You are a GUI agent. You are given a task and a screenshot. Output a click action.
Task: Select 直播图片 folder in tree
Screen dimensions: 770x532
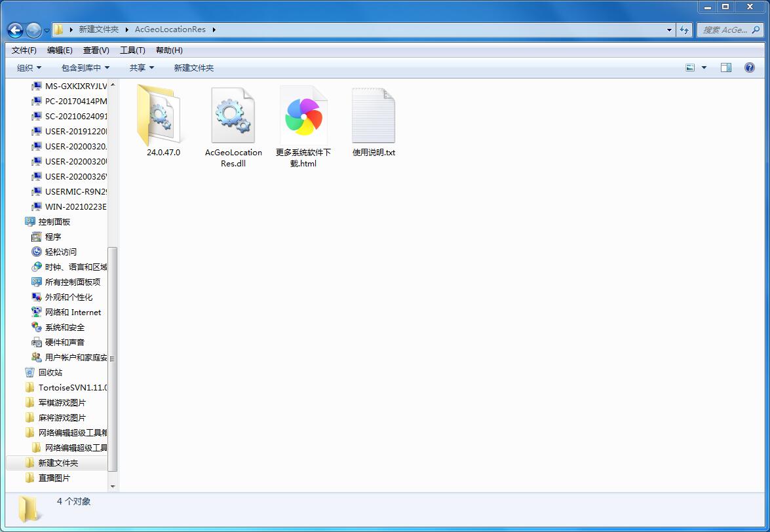point(48,478)
